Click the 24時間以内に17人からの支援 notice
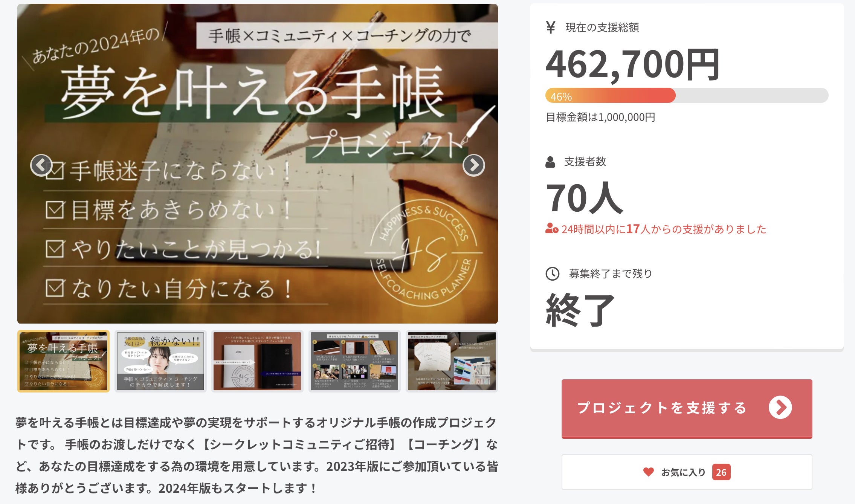Viewport: 855px width, 504px height. tap(656, 229)
